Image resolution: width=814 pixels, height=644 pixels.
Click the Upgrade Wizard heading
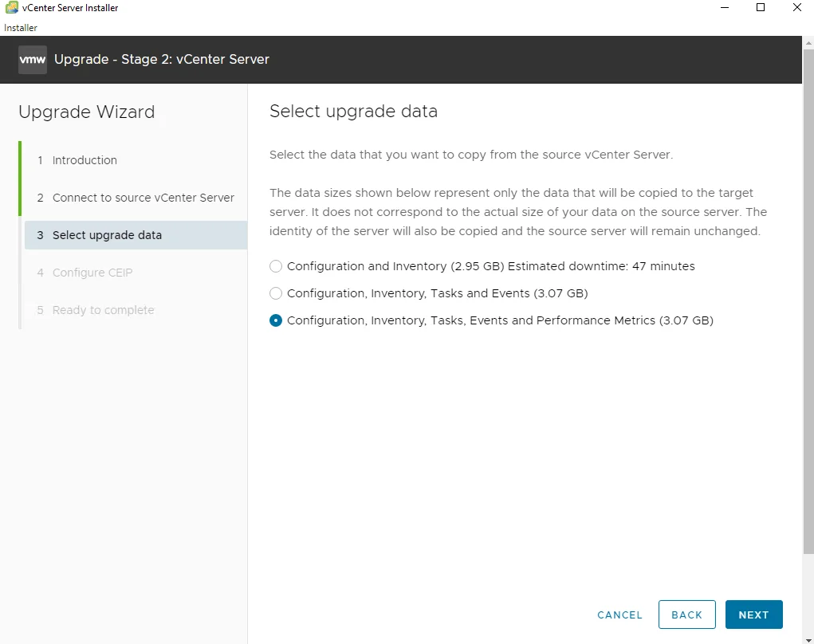87,112
